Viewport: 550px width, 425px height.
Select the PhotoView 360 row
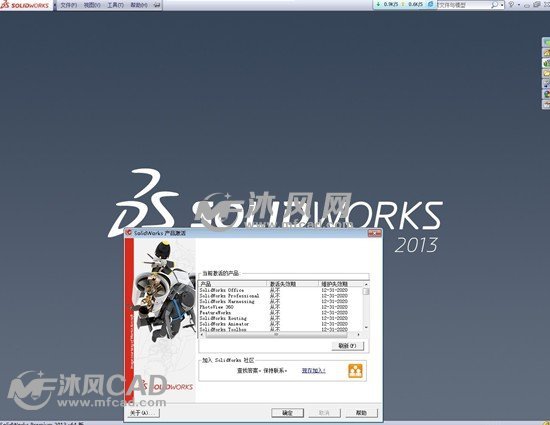tap(281, 307)
